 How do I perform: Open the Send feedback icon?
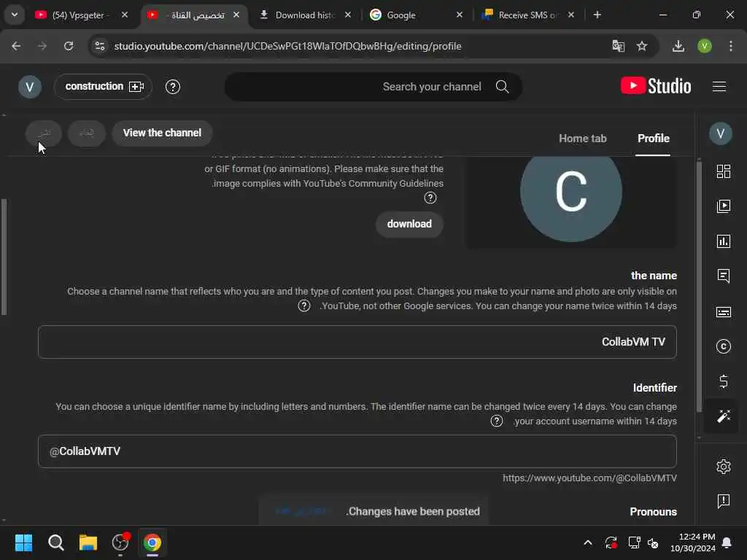pyautogui.click(x=723, y=501)
